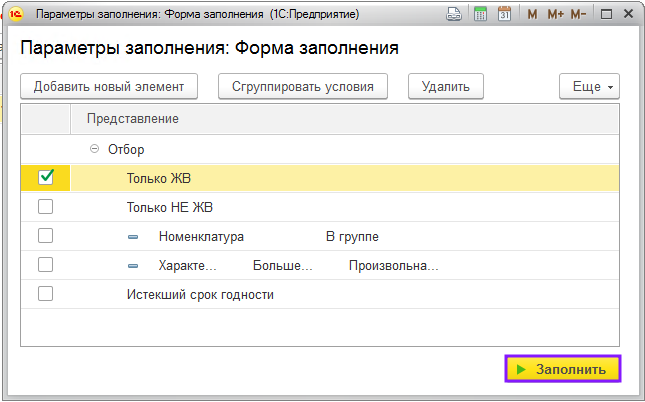Click the Удалить button
The height and width of the screenshot is (402, 645).
tap(446, 87)
